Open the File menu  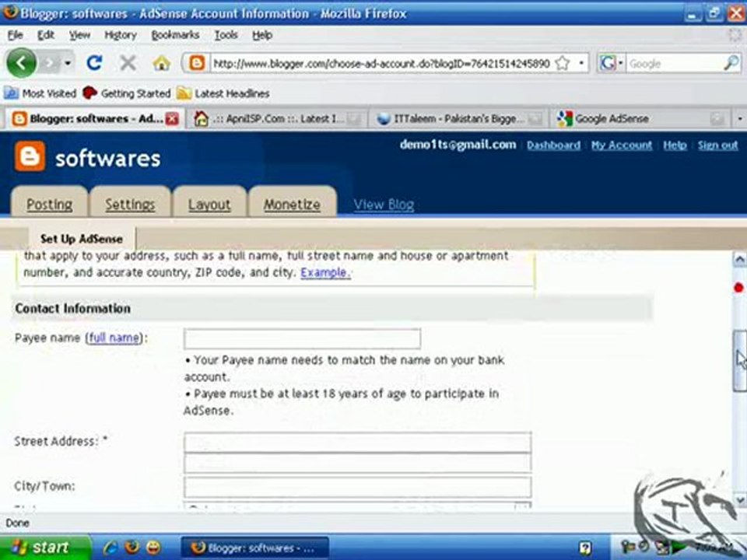point(16,35)
